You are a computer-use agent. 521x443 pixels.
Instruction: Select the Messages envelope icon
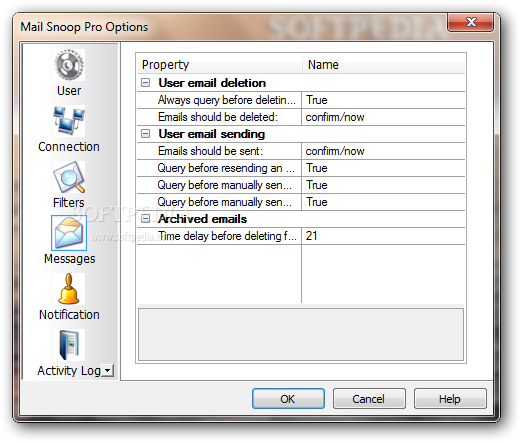[69, 233]
